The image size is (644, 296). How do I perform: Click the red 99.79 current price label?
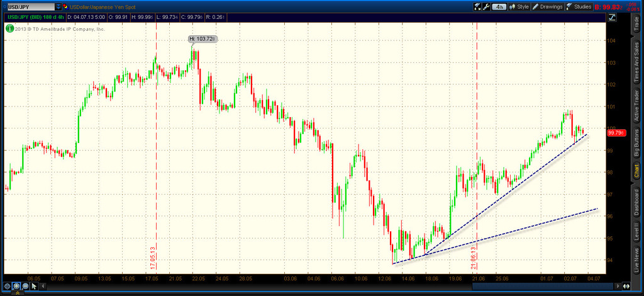[616, 133]
